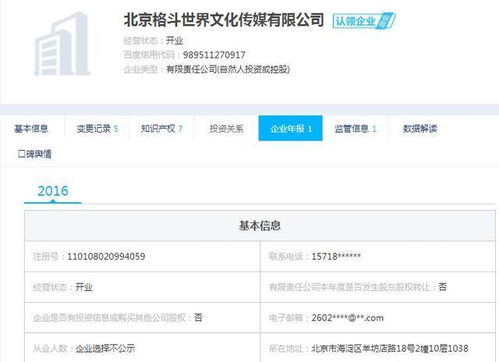Select the 企业年报 tab
The image size is (499, 362).
tap(291, 128)
